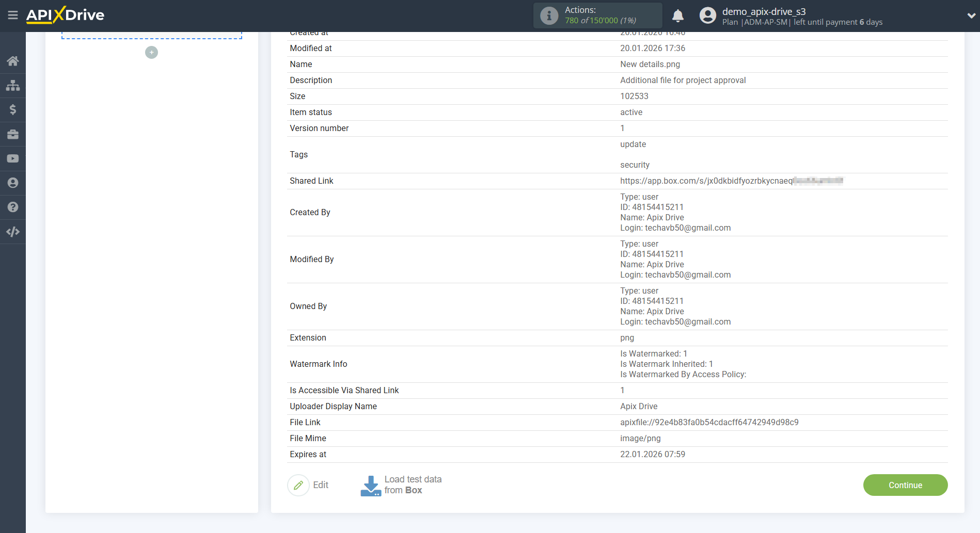
Task: Click the Load test data download icon
Action: (371, 486)
